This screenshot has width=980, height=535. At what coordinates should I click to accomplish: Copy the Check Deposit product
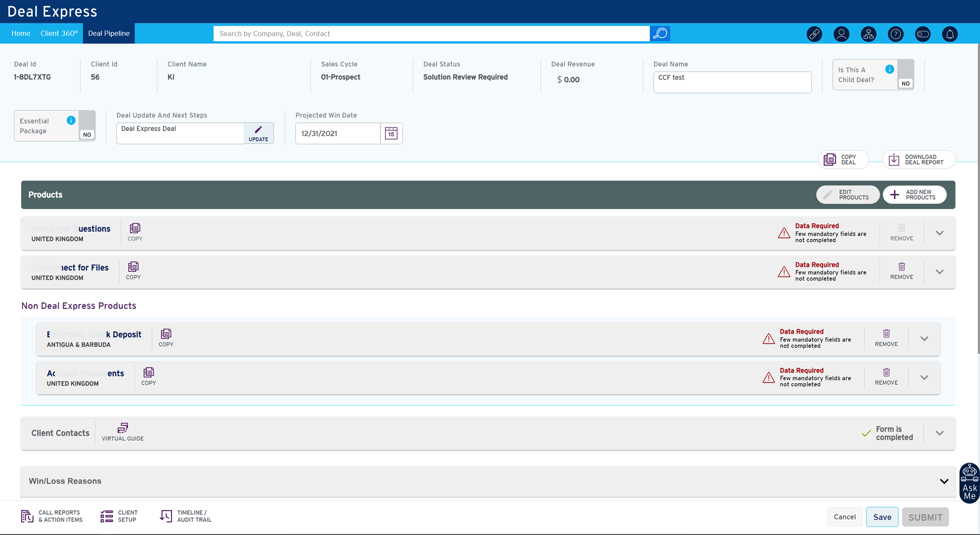[x=166, y=338]
